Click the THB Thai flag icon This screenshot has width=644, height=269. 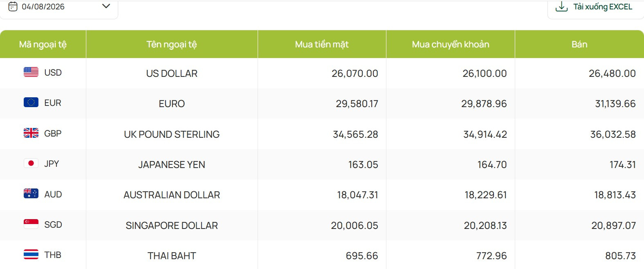pyautogui.click(x=31, y=254)
